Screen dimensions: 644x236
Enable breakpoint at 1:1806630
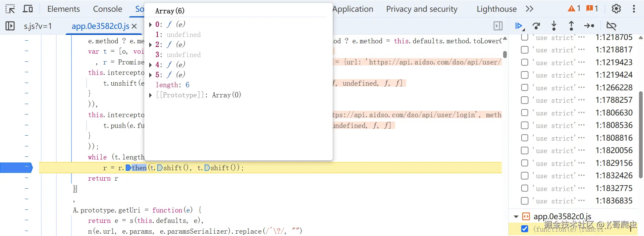tap(525, 113)
